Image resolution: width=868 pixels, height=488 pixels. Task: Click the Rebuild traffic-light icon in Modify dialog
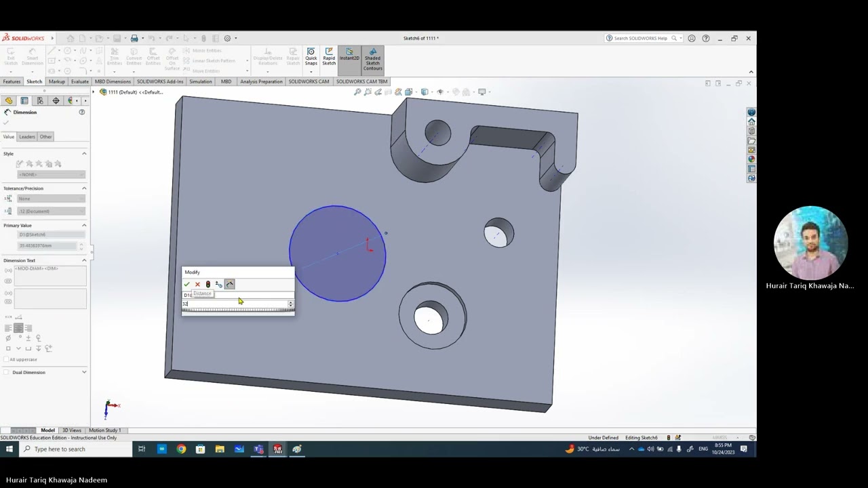point(208,284)
